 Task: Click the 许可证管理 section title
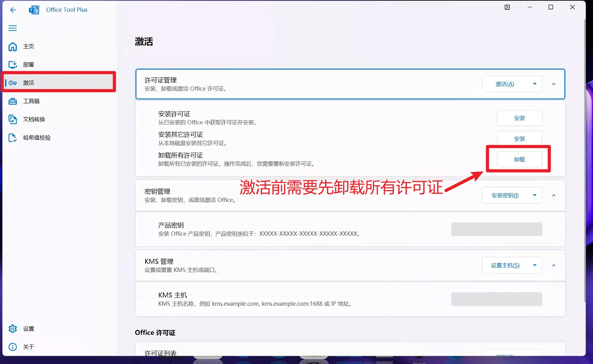pyautogui.click(x=160, y=80)
